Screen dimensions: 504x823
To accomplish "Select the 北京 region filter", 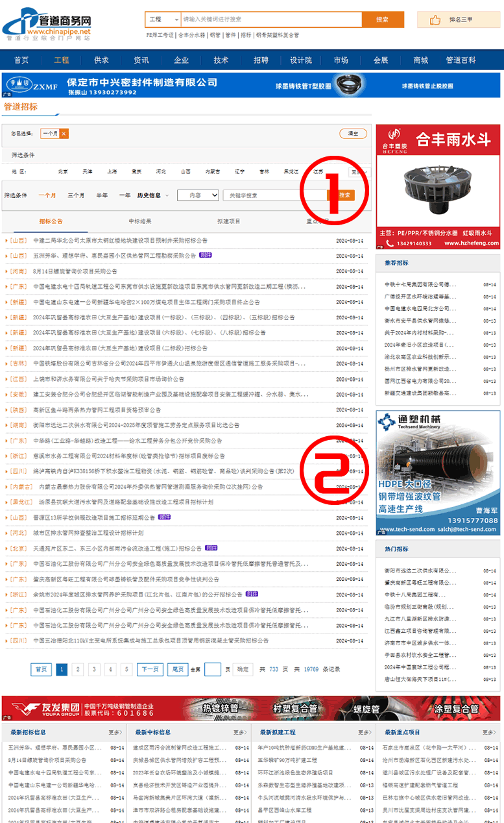I will [x=63, y=172].
